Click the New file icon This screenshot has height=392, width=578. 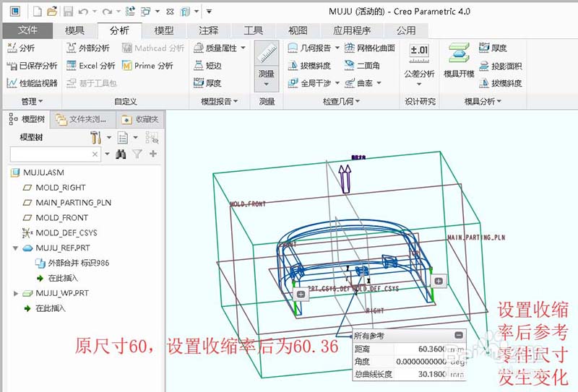pos(38,12)
